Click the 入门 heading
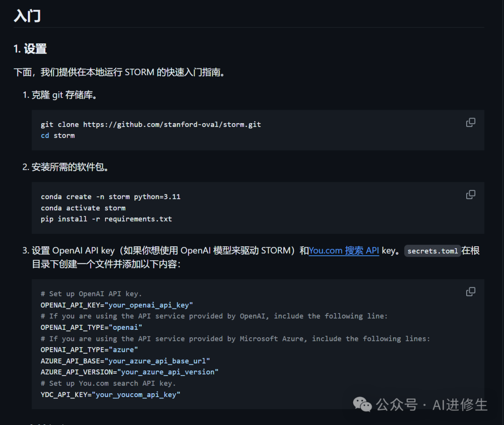Screen dimensions: 504x425 pyautogui.click(x=28, y=16)
